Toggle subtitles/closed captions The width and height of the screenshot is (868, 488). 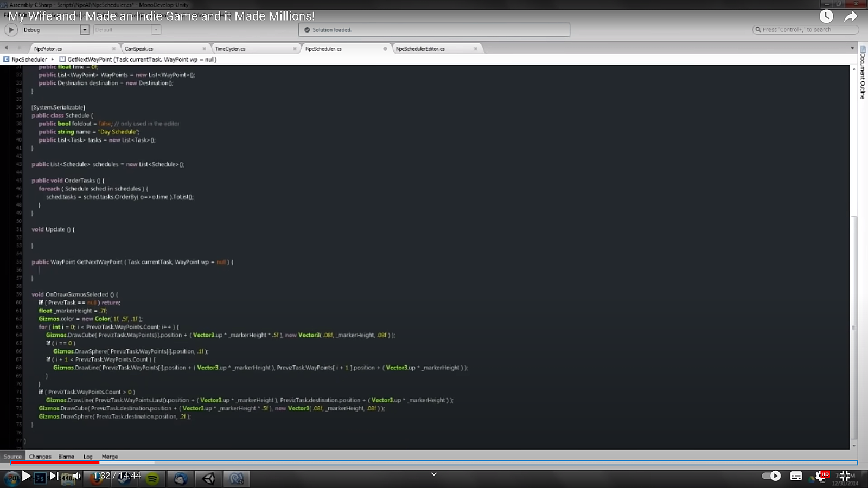[x=796, y=476]
